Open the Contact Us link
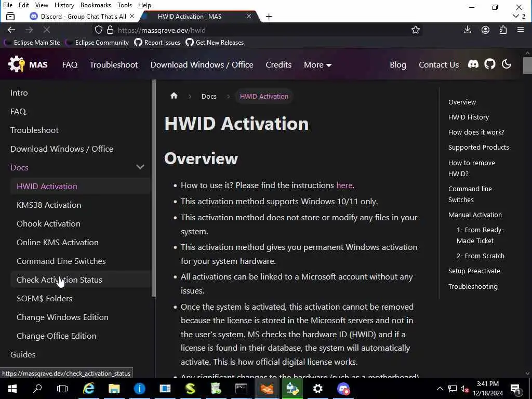 pos(438,64)
